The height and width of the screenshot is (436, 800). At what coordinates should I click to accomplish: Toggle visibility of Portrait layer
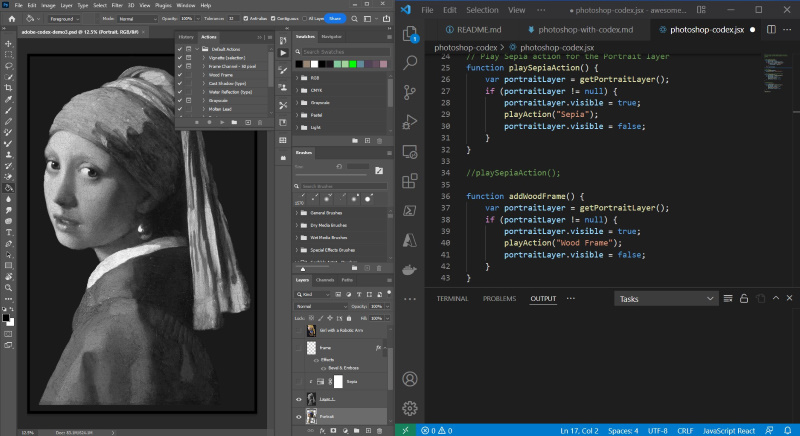tap(298, 417)
